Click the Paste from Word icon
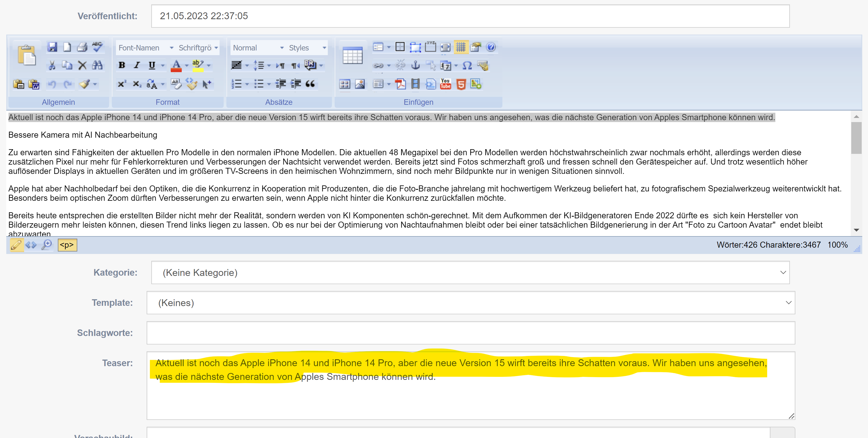This screenshot has width=868, height=438. pos(34,84)
